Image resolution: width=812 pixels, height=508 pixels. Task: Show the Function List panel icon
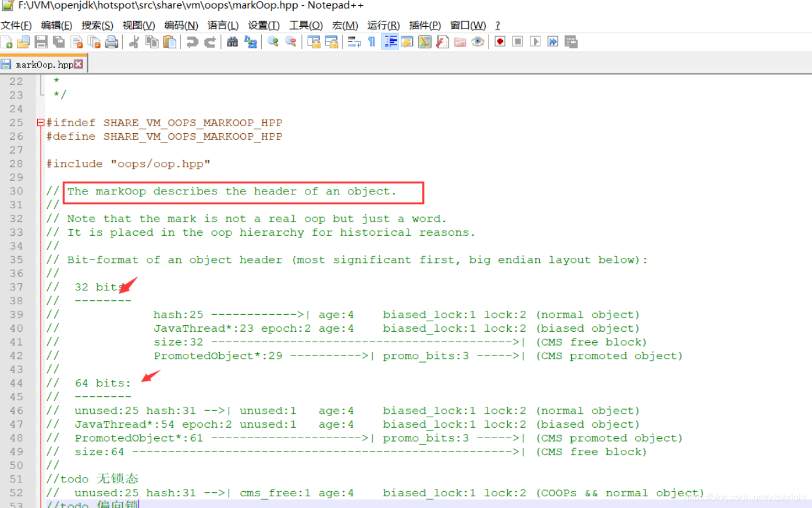[443, 42]
